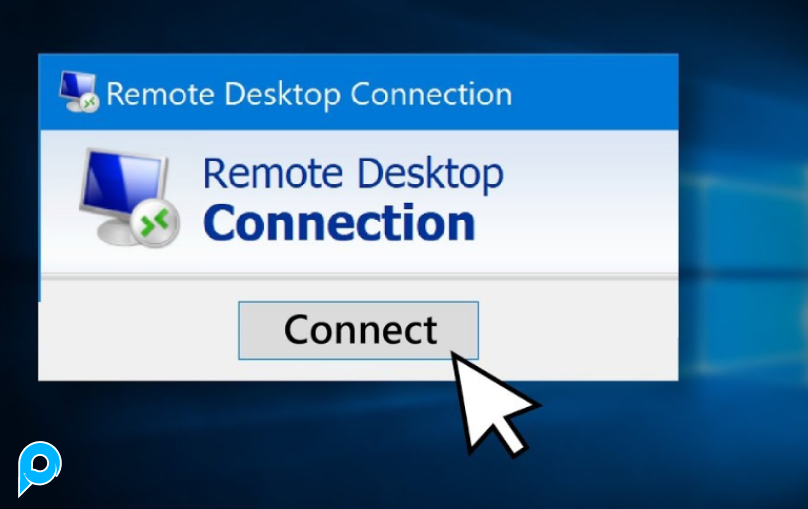
Task: Click the green arrows badge on large computer icon
Action: click(x=154, y=224)
